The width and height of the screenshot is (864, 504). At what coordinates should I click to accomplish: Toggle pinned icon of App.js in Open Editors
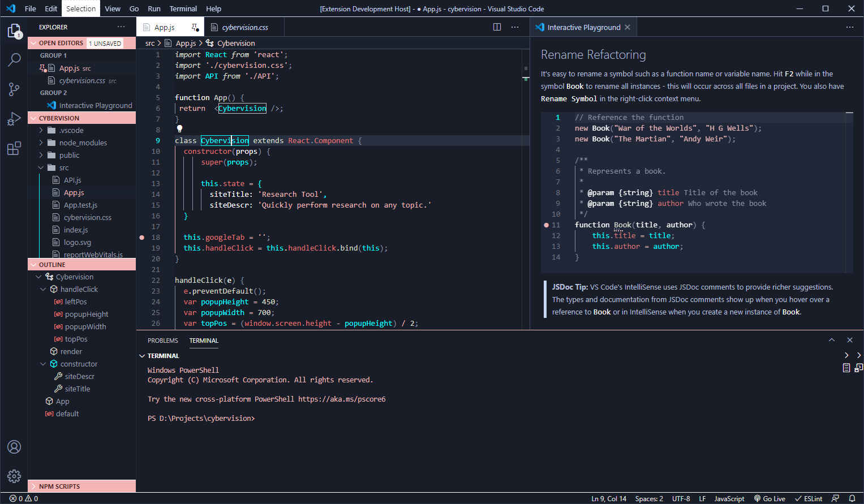(43, 68)
